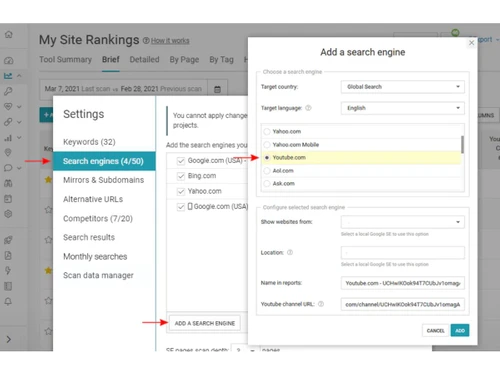
Task: Open Scan data manager settings section
Action: coord(98,275)
